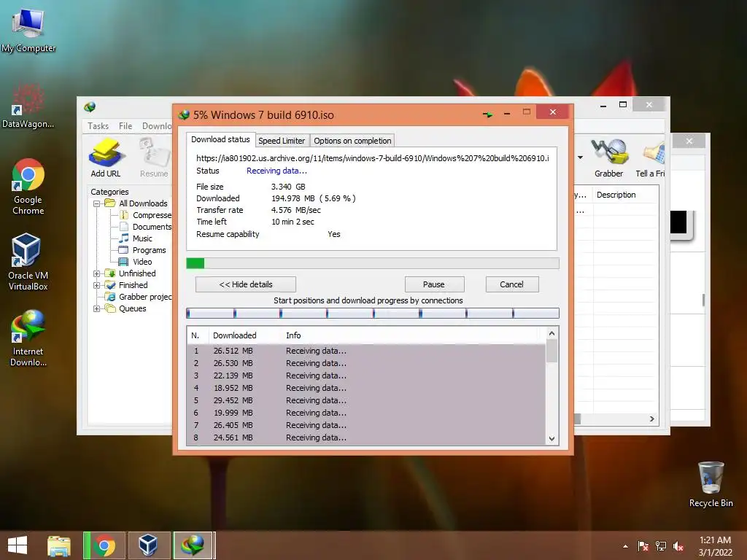Click the Resume toolbar icon

coord(154,157)
